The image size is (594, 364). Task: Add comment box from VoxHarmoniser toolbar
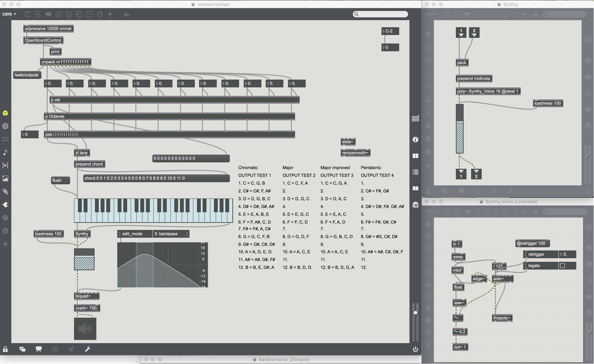click(x=48, y=14)
